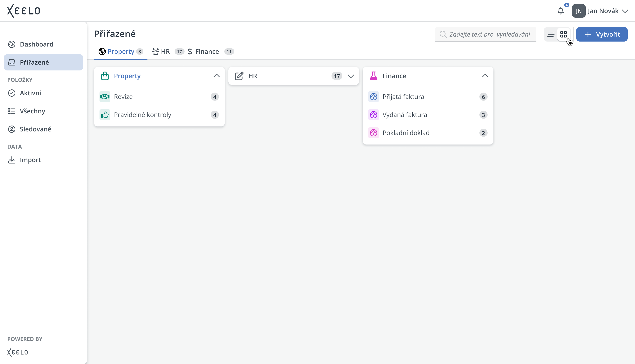
Task: Open the Jan Novák user dropdown
Action: pyautogui.click(x=625, y=11)
